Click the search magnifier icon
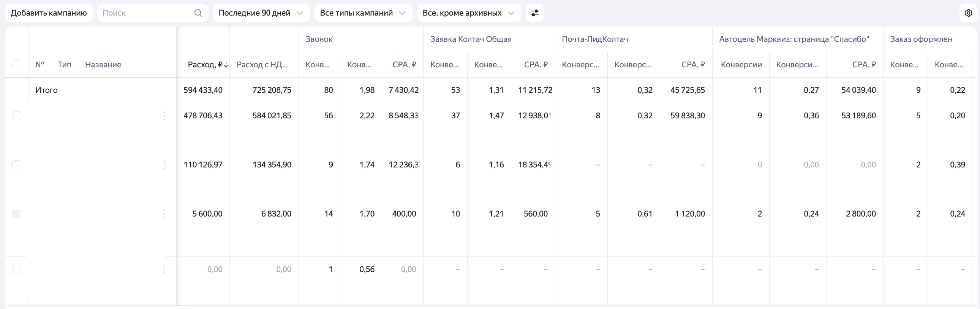The height and width of the screenshot is (309, 980). (x=198, y=13)
